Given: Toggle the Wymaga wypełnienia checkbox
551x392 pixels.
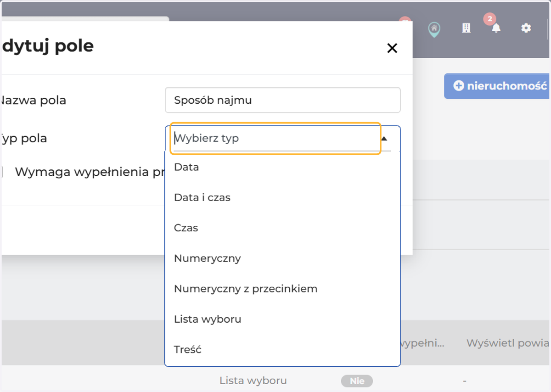Looking at the screenshot, I should point(1,172).
